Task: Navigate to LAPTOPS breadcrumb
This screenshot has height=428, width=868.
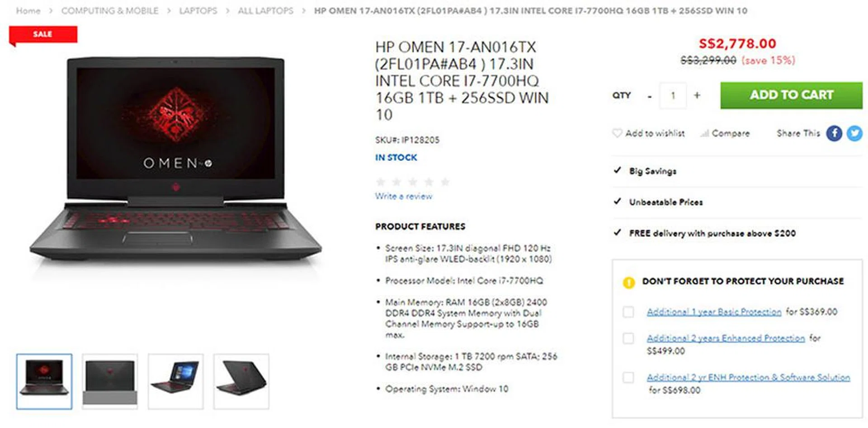Action: [x=198, y=10]
